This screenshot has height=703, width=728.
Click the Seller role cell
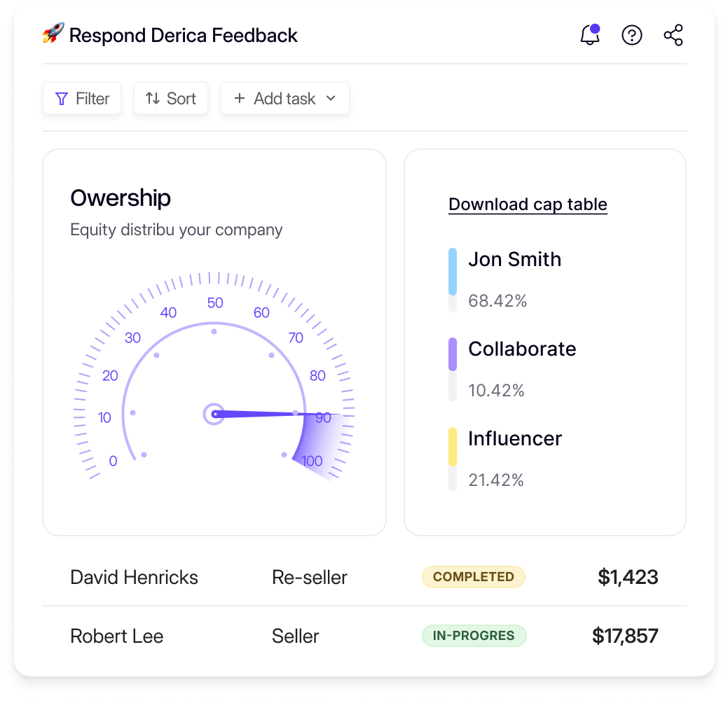point(295,636)
